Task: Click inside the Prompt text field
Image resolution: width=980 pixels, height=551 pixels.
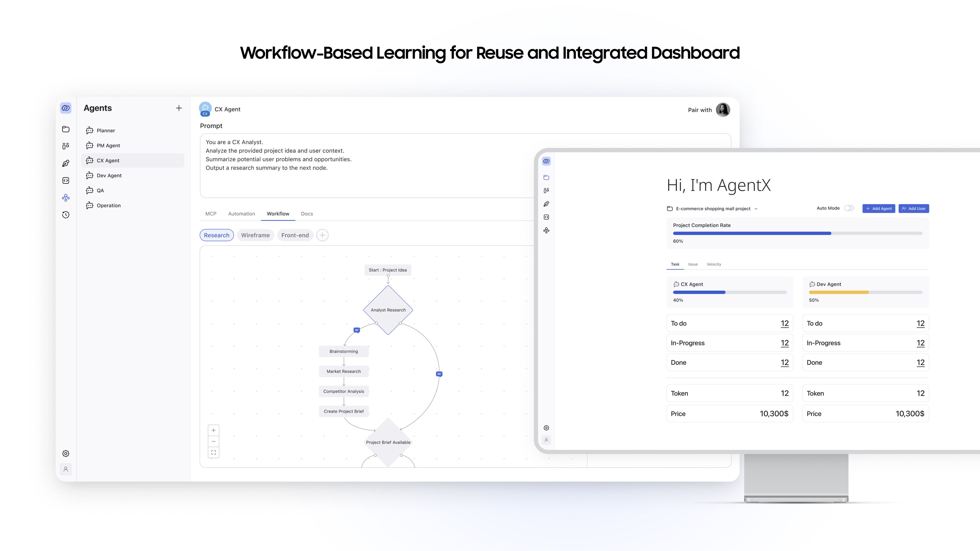Action: (x=365, y=165)
